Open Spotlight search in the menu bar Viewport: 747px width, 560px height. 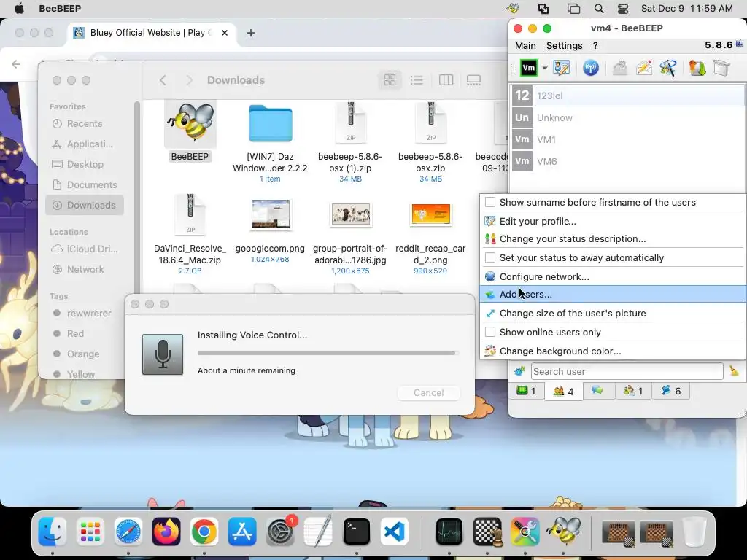point(599,9)
